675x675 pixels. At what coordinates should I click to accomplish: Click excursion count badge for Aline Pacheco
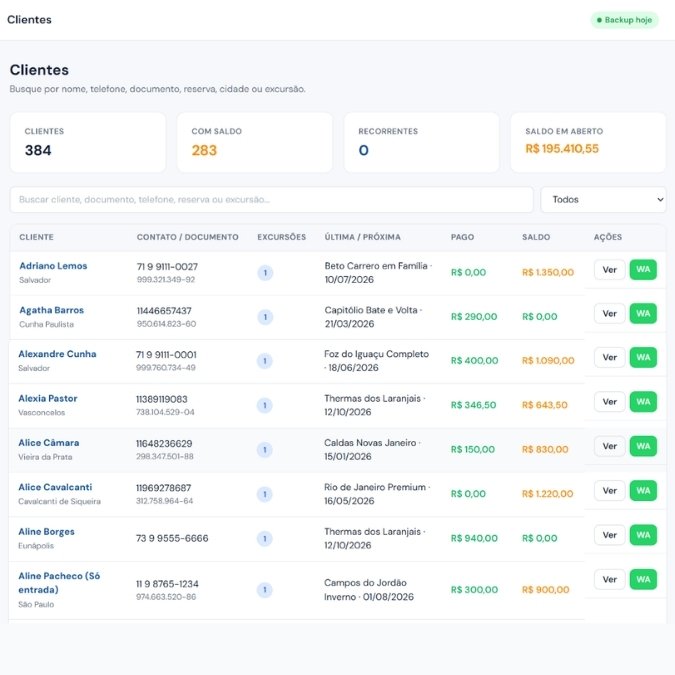pos(265,590)
